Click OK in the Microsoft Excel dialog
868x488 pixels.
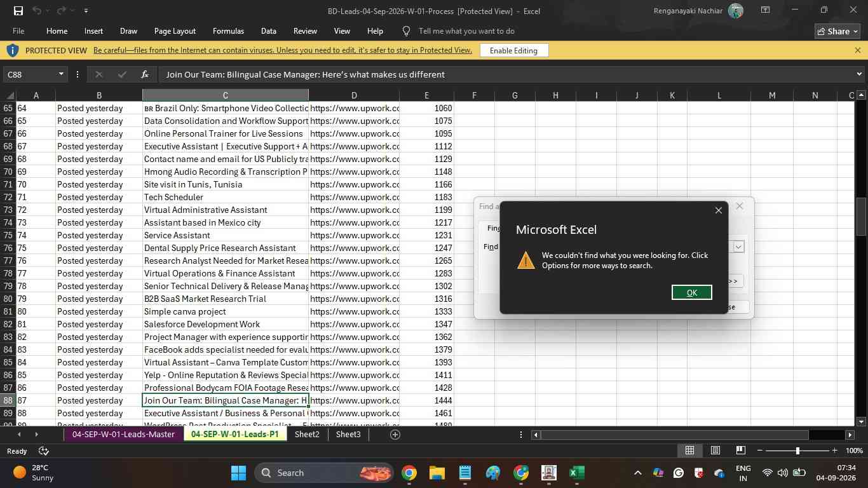click(x=691, y=292)
